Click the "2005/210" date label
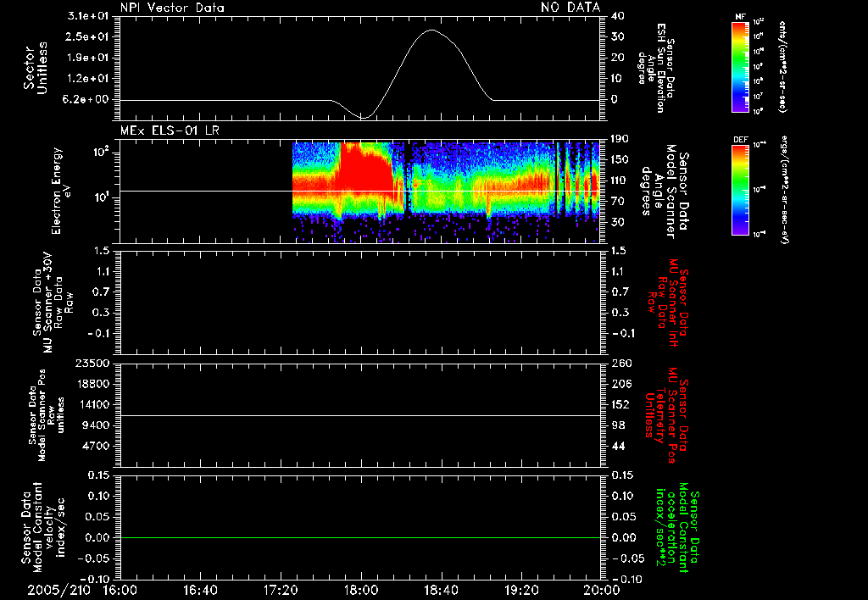The width and height of the screenshot is (868, 600). tap(58, 590)
